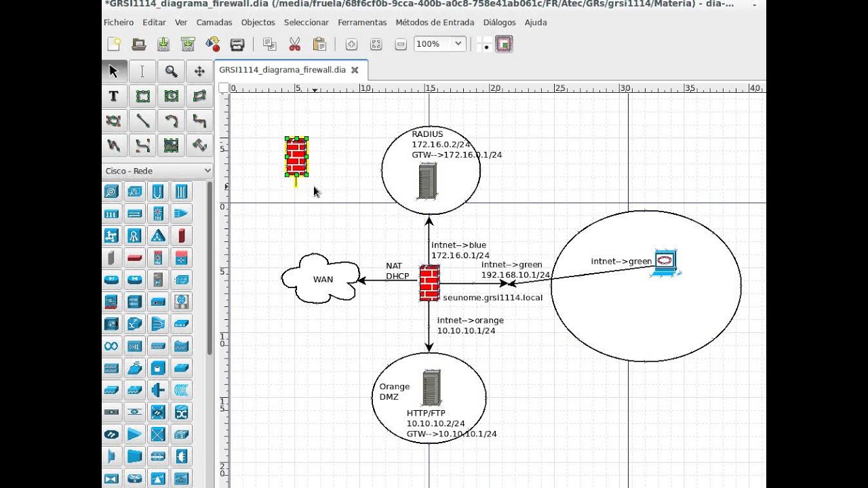This screenshot has width=868, height=488.
Task: Save the diagram
Action: click(163, 44)
